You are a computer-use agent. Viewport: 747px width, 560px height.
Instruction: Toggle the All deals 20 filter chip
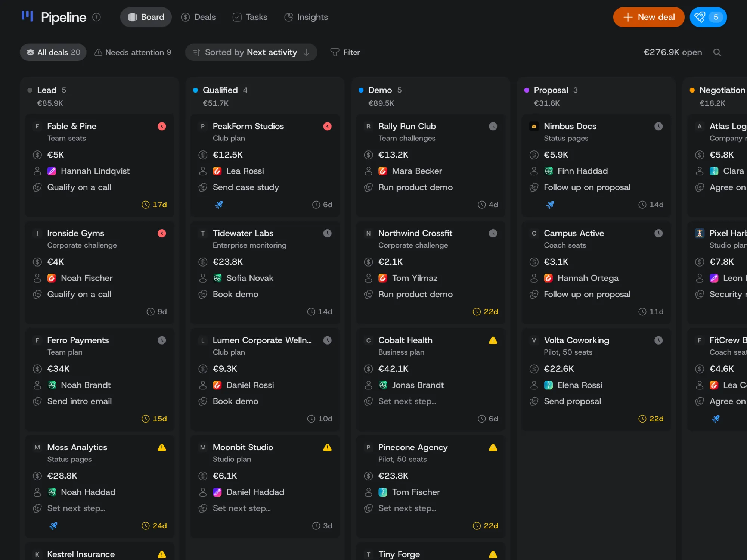click(53, 52)
